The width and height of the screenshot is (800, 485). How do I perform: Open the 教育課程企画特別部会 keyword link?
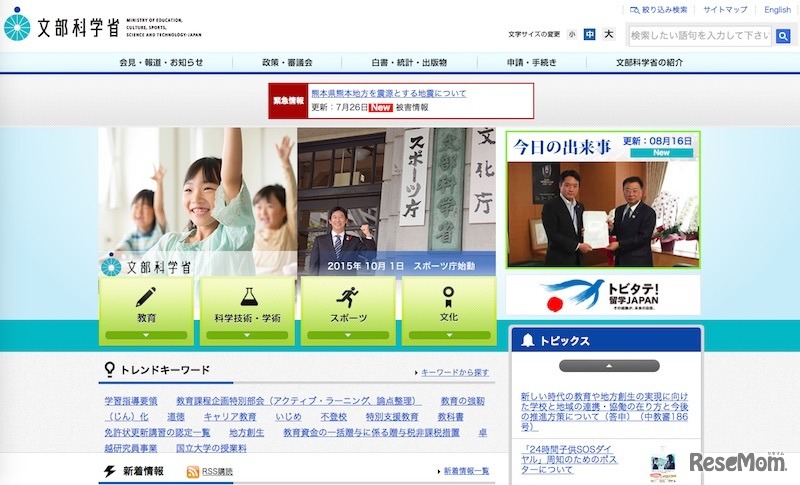point(298,401)
